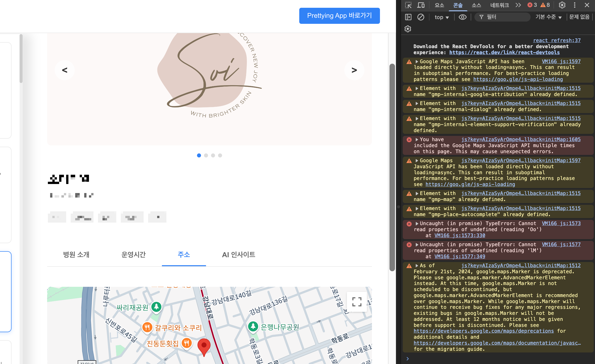Toggle the live expression eye icon
595x364 pixels.
pos(462,17)
